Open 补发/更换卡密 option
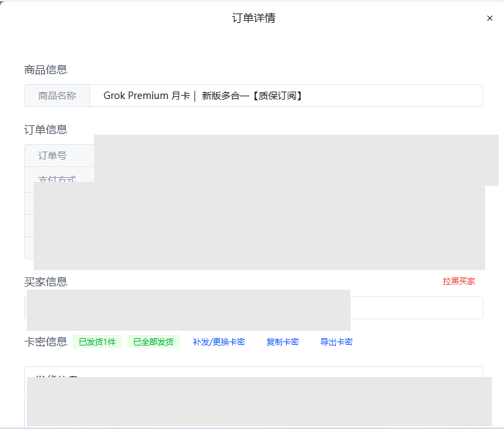The image size is (504, 429). [x=219, y=342]
